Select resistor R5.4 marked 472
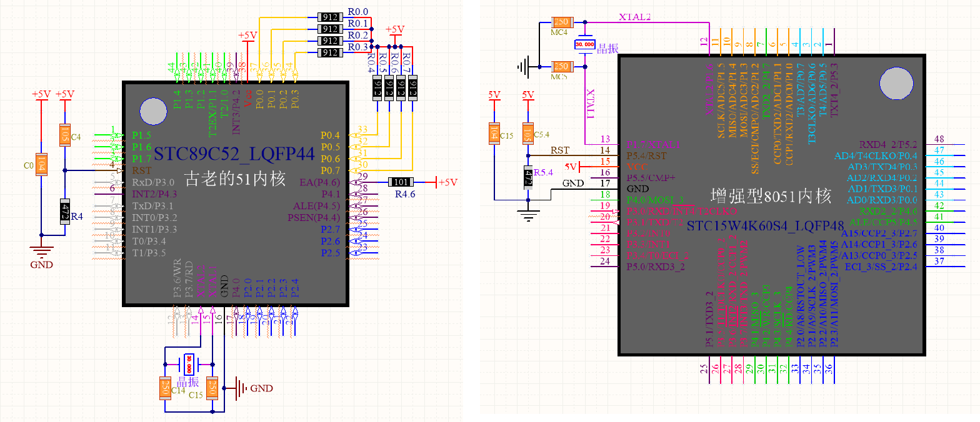The width and height of the screenshot is (980, 422). coord(528,177)
